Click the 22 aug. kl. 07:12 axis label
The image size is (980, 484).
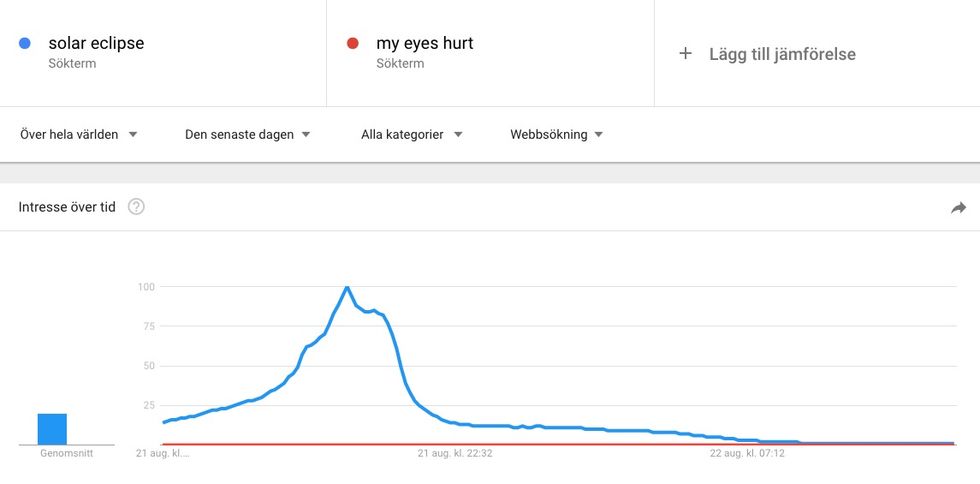pyautogui.click(x=747, y=453)
